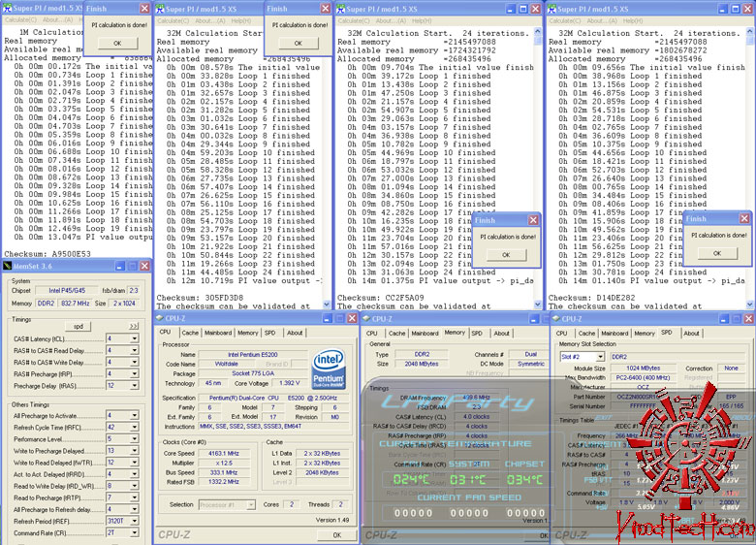The height and width of the screenshot is (545, 756).
Task: Click the Intel Pentium logo in CPU-Z
Action: click(329, 369)
